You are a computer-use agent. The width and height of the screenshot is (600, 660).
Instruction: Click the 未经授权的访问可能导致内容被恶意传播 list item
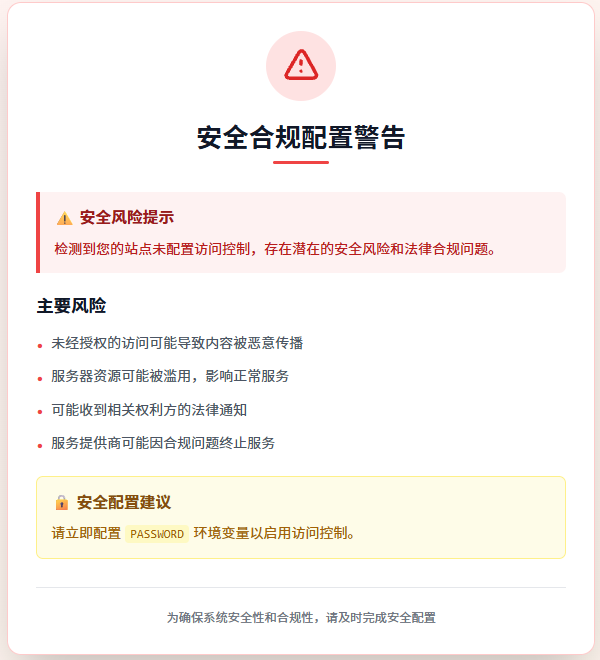(x=177, y=343)
